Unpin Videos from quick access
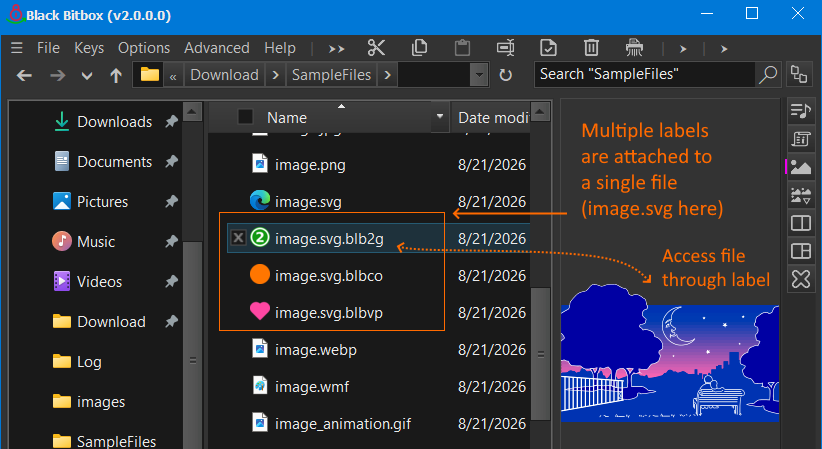The image size is (822, 449). tap(171, 282)
